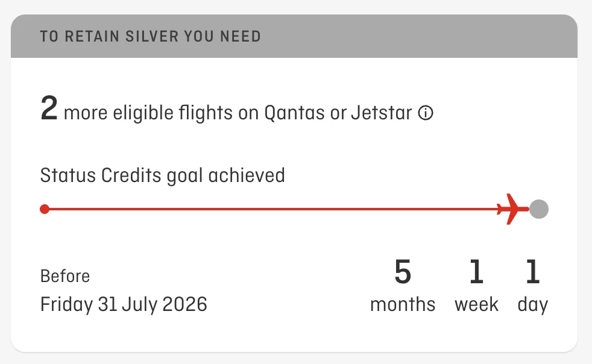
Task: Click the number 5 above months
Action: pos(403,272)
